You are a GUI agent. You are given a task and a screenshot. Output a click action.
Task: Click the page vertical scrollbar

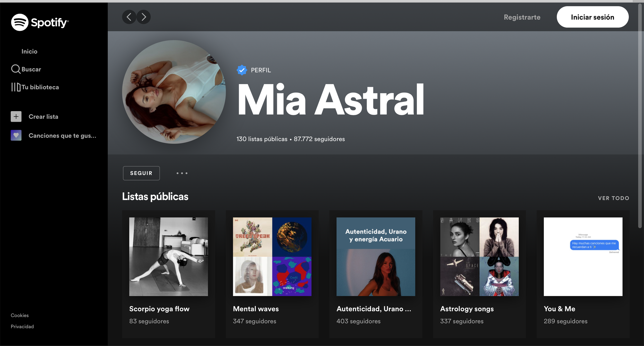(640, 116)
